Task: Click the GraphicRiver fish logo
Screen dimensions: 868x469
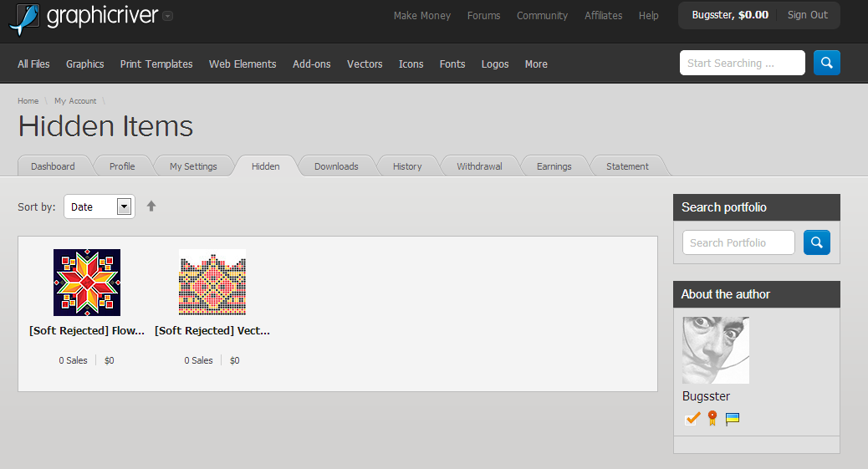Action: 25,18
